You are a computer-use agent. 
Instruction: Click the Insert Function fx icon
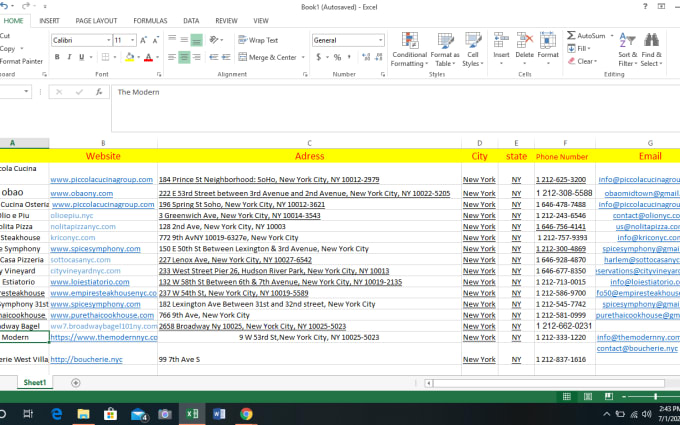click(97, 92)
